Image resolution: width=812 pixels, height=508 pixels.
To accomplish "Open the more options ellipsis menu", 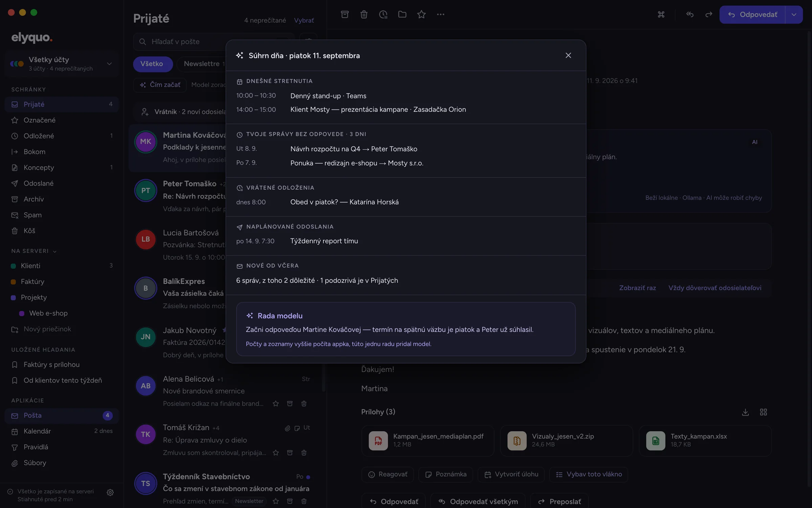I will (440, 15).
